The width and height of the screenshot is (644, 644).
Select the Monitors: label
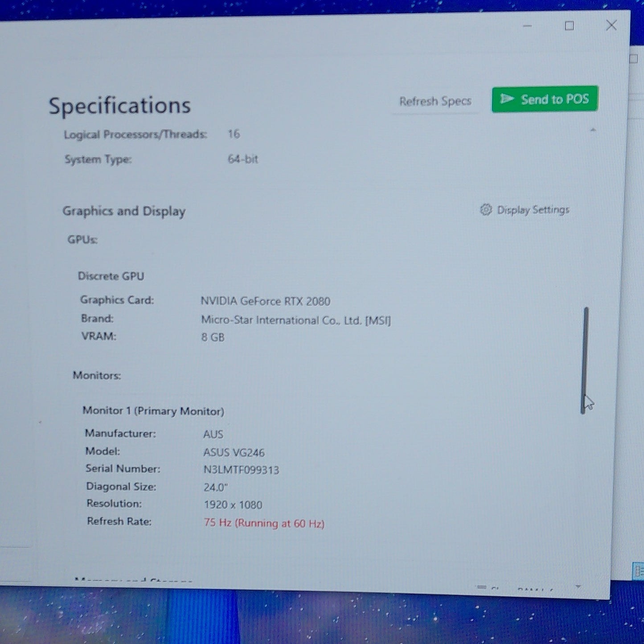click(97, 376)
